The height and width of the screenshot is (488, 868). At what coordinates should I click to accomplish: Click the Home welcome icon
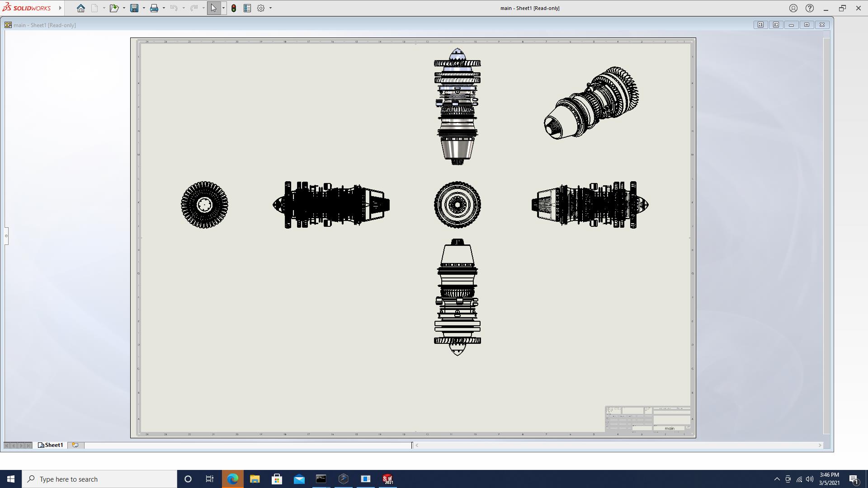click(x=80, y=8)
